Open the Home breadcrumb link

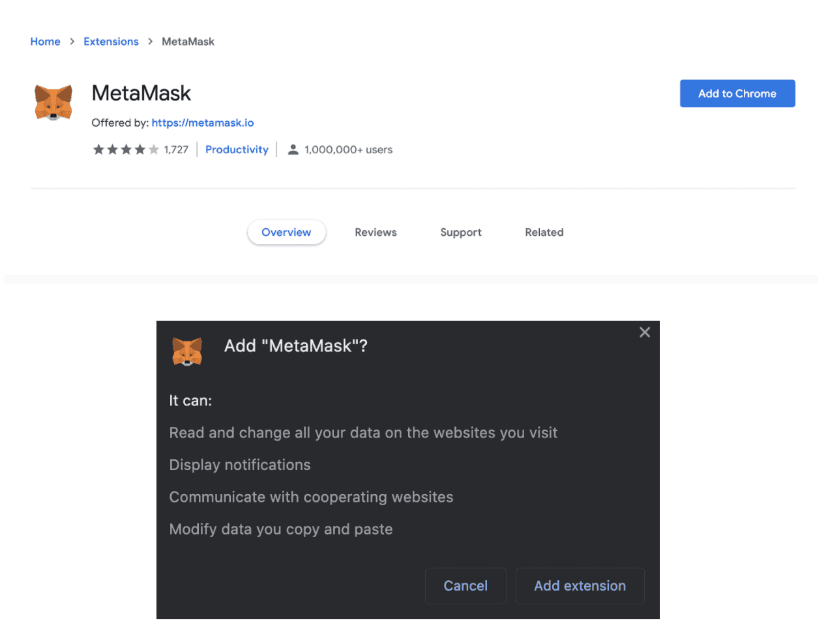pos(46,42)
